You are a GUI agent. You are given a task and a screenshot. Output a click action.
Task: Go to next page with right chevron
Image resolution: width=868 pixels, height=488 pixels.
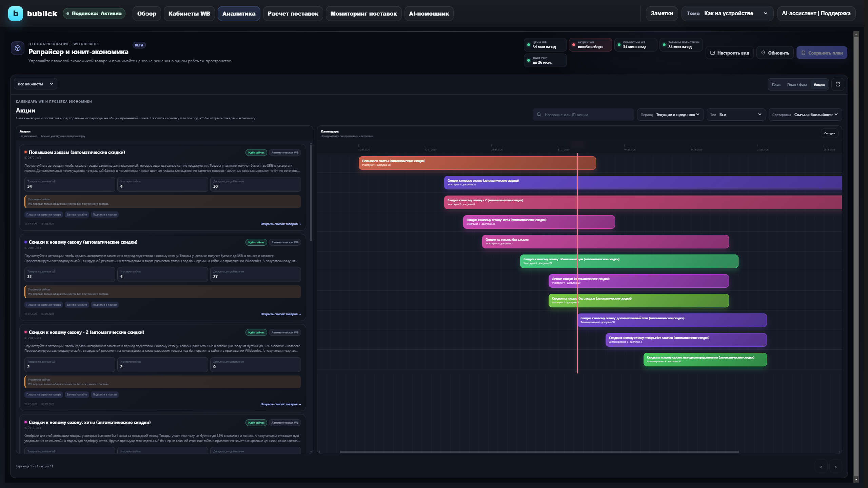(x=835, y=467)
